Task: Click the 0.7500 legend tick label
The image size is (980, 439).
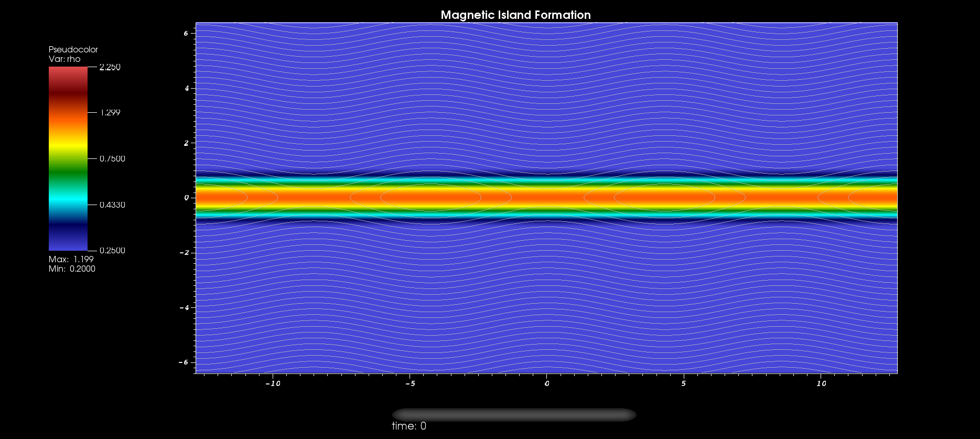Action: pyautogui.click(x=112, y=158)
